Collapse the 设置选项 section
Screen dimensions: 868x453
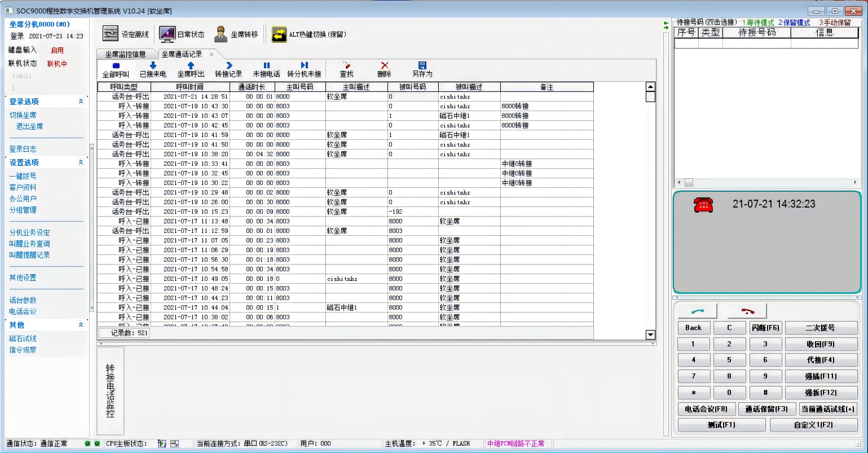click(x=81, y=162)
